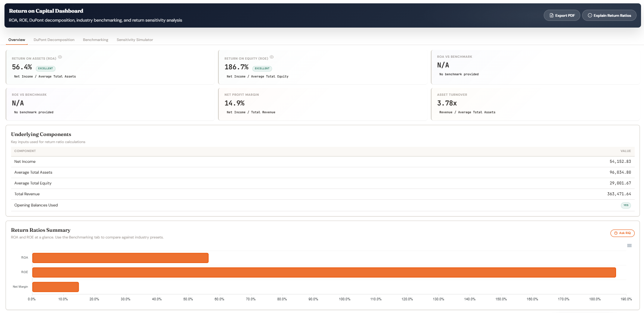Click the Net Margin bar in the chart
The width and height of the screenshot is (644, 313).
point(56,287)
